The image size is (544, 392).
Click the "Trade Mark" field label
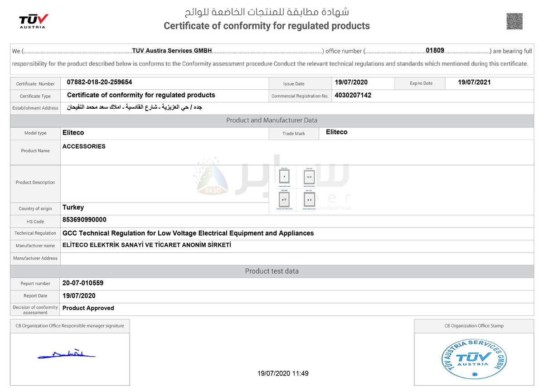[x=294, y=134]
